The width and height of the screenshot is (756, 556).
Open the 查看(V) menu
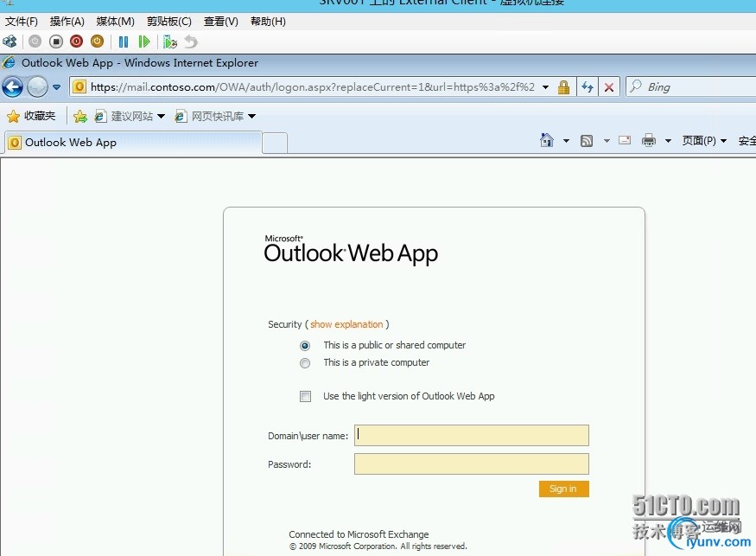click(221, 22)
